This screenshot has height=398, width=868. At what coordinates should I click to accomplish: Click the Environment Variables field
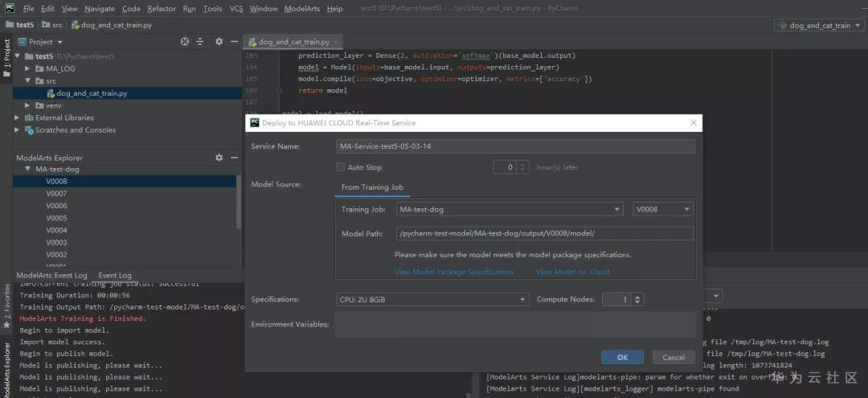coord(515,324)
